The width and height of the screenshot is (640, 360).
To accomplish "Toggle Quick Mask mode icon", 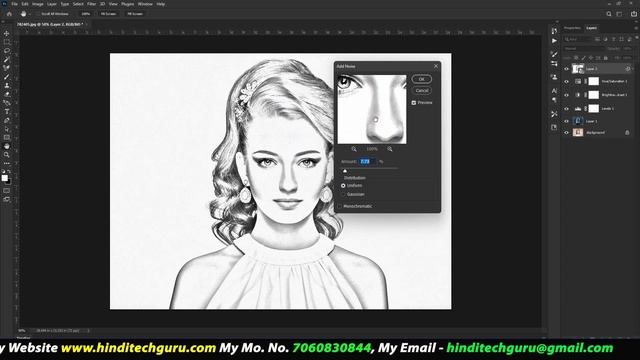I will click(7, 191).
